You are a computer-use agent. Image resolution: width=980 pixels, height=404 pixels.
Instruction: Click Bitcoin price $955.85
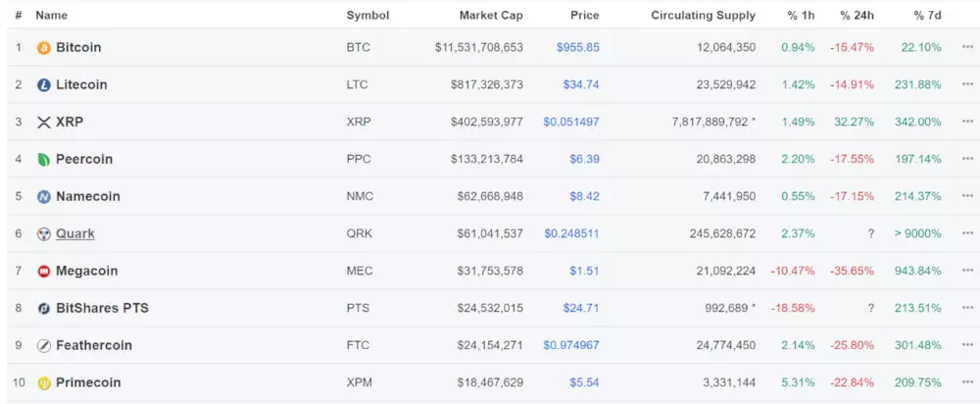click(578, 47)
